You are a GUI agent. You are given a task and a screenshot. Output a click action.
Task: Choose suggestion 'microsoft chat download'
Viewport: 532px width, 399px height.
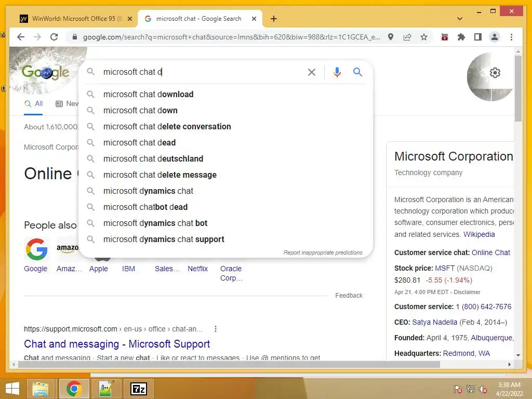tap(225, 95)
